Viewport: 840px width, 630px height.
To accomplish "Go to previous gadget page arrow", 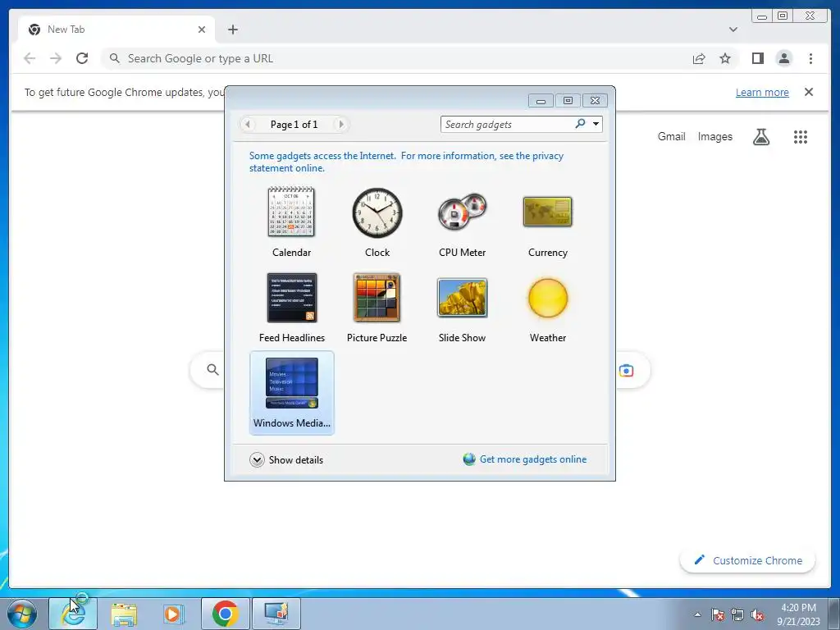I will pyautogui.click(x=248, y=125).
